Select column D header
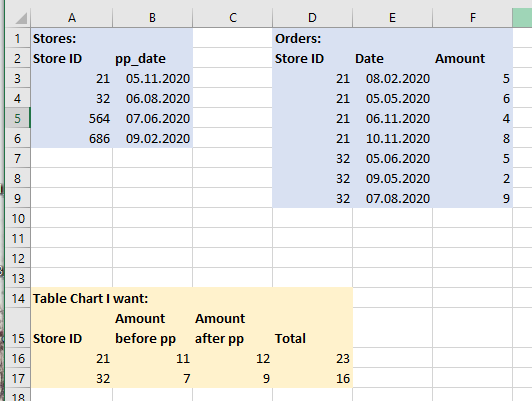Screen dimensions: 532x401 312,18
